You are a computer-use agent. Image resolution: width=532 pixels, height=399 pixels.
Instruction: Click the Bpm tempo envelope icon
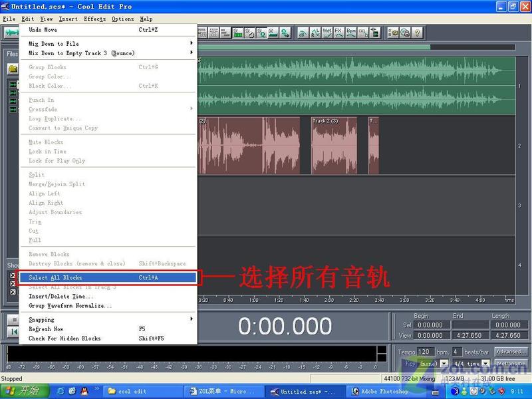(351, 33)
